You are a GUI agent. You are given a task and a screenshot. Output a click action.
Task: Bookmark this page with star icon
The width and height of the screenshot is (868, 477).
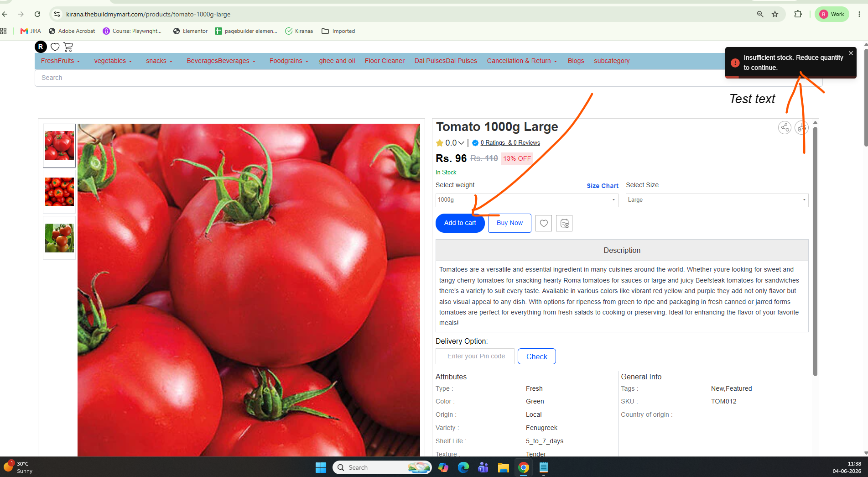point(775,14)
